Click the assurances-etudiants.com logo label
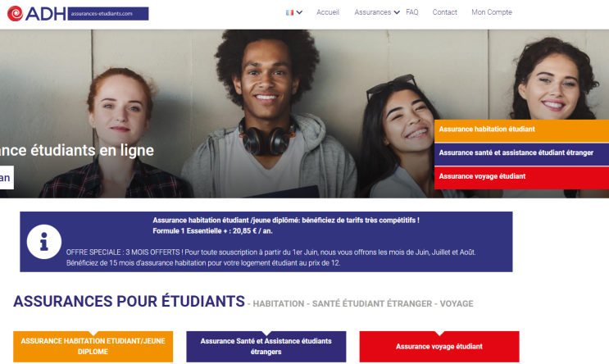This screenshot has height=364, width=609. (108, 14)
